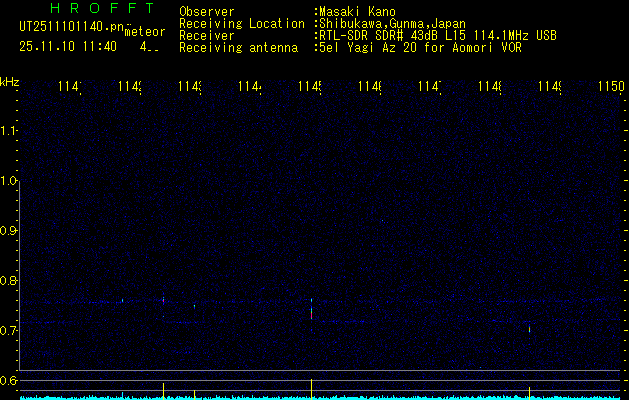Click the kHz axis unit label
The height and width of the screenshot is (400, 629).
pyautogui.click(x=10, y=81)
